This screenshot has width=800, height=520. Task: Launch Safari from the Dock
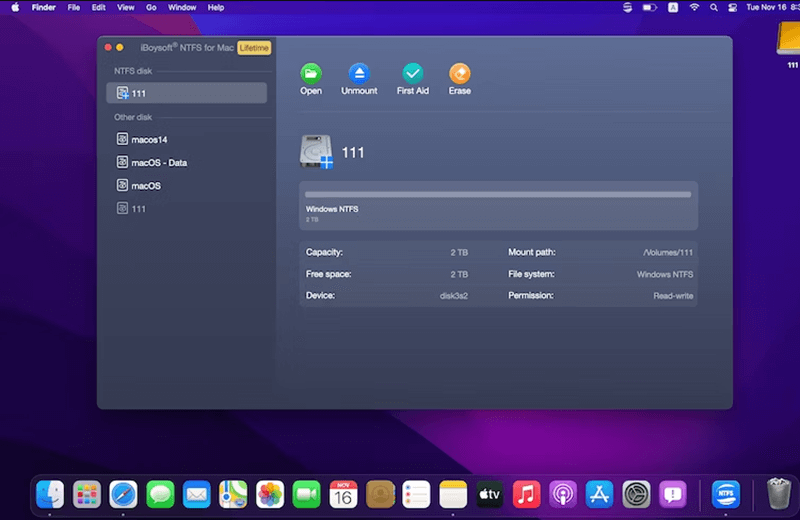pos(123,494)
